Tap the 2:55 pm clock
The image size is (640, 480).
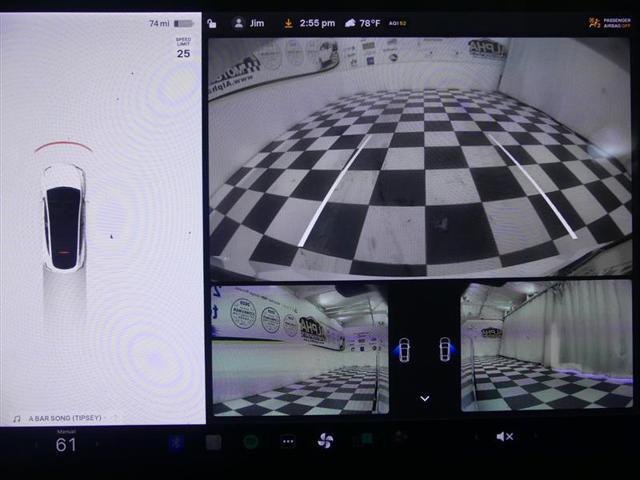317,23
